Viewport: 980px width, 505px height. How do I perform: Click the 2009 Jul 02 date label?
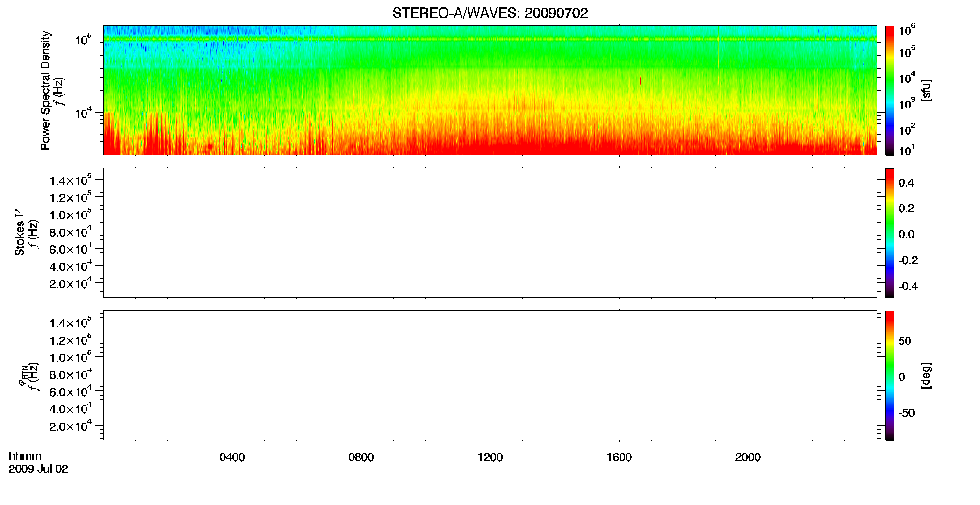38,469
